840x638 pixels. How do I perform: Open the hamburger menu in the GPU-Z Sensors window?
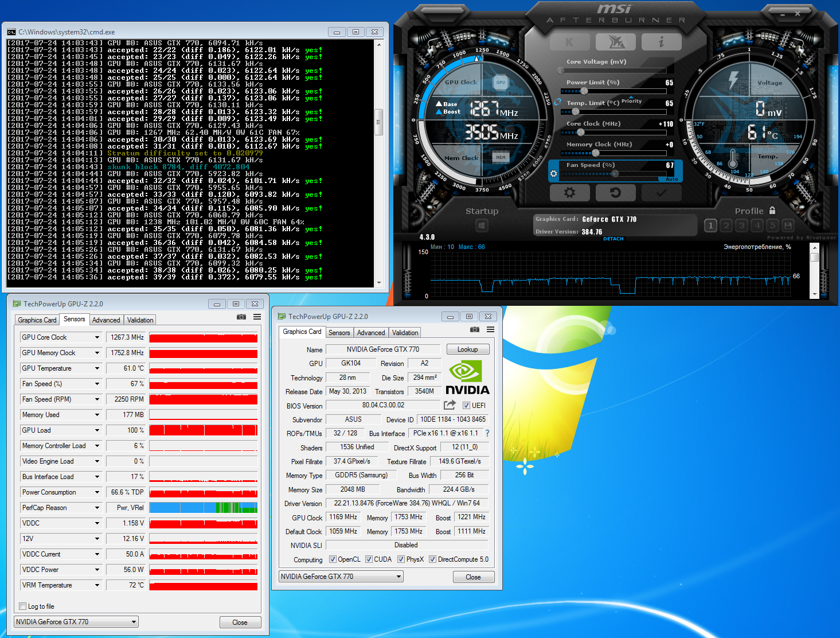point(257,317)
